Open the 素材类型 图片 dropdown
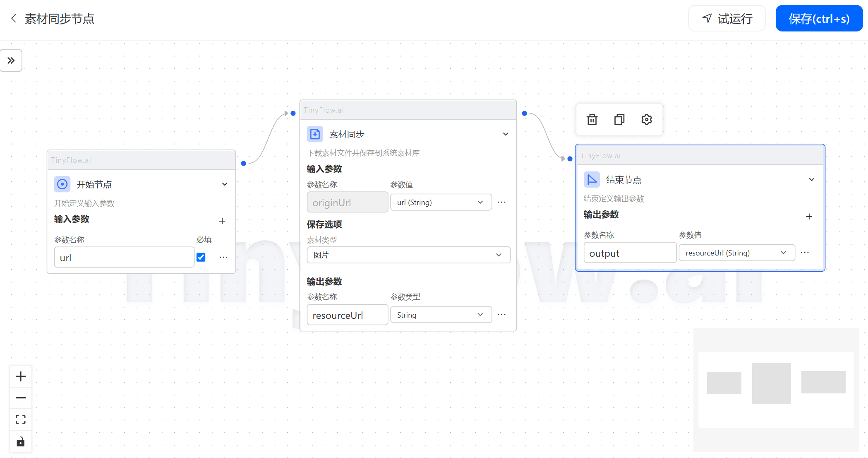Screen dimensions: 868x458 pos(408,255)
